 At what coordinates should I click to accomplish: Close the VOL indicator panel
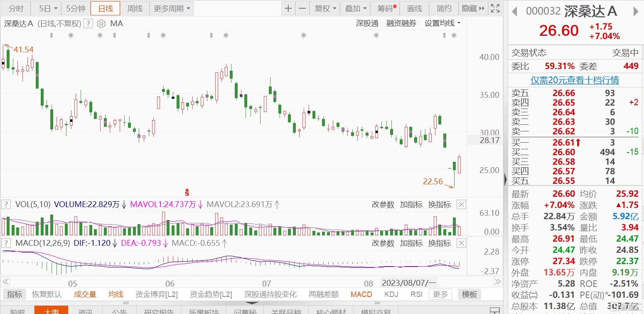461,204
